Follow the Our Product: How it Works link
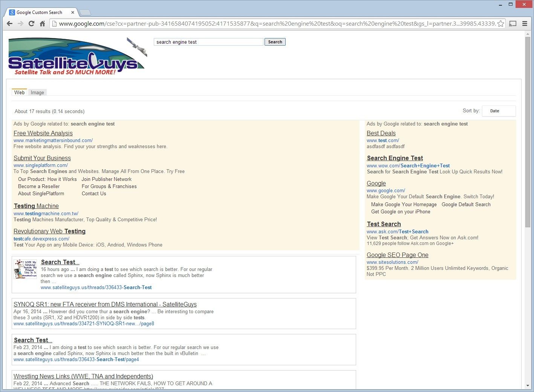This screenshot has width=534, height=392. pyautogui.click(x=47, y=179)
